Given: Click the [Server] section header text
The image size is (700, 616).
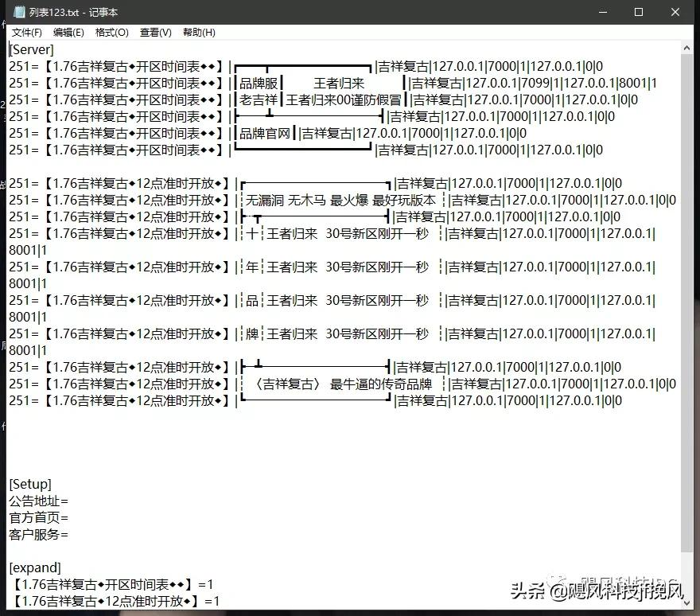Looking at the screenshot, I should 31,49.
